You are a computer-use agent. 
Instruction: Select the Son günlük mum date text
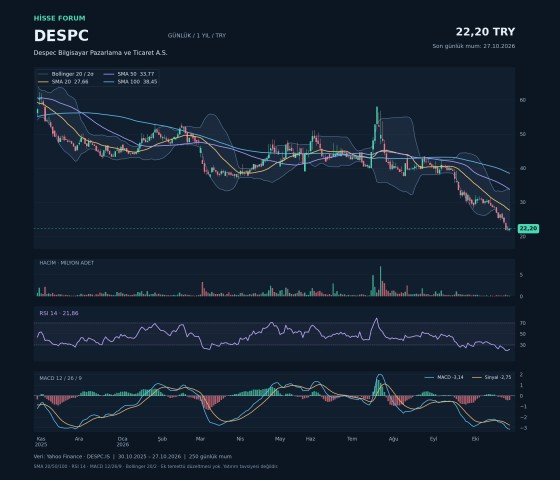coord(474,46)
